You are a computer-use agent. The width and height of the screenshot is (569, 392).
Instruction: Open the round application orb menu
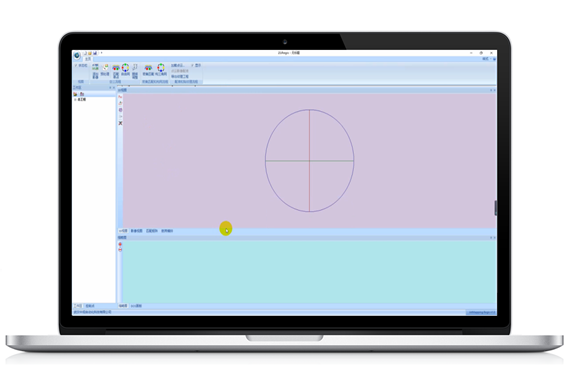pos(77,56)
